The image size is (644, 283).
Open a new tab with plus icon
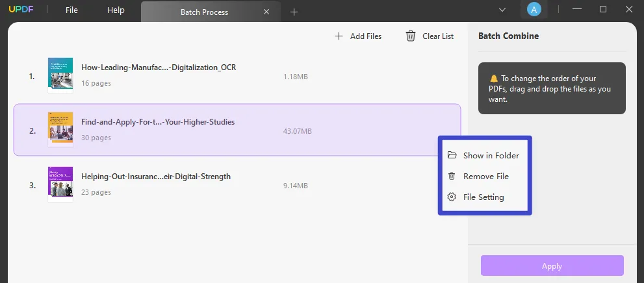point(294,12)
